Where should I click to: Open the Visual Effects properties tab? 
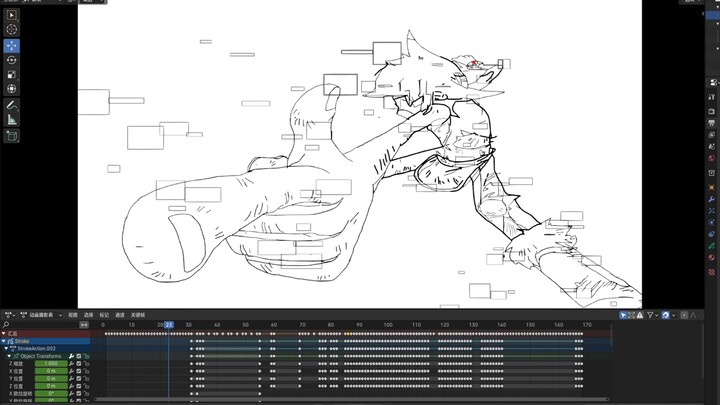click(711, 211)
